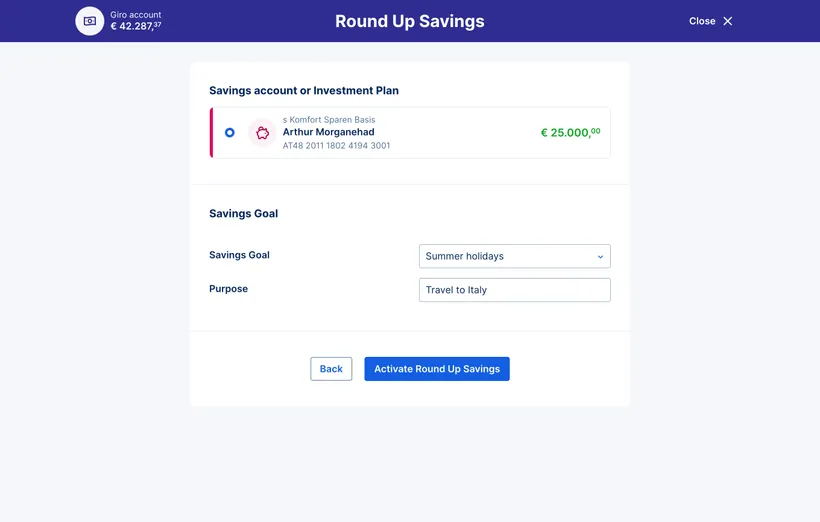The height and width of the screenshot is (522, 820).
Task: Click the Round Up Savings page title
Action: click(x=410, y=21)
